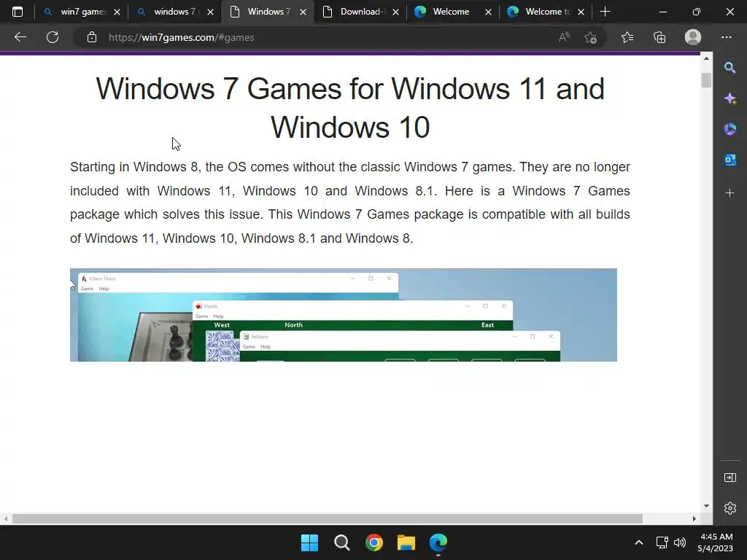Click horizontal scroll right arrow
The width and height of the screenshot is (747, 560).
[x=694, y=518]
